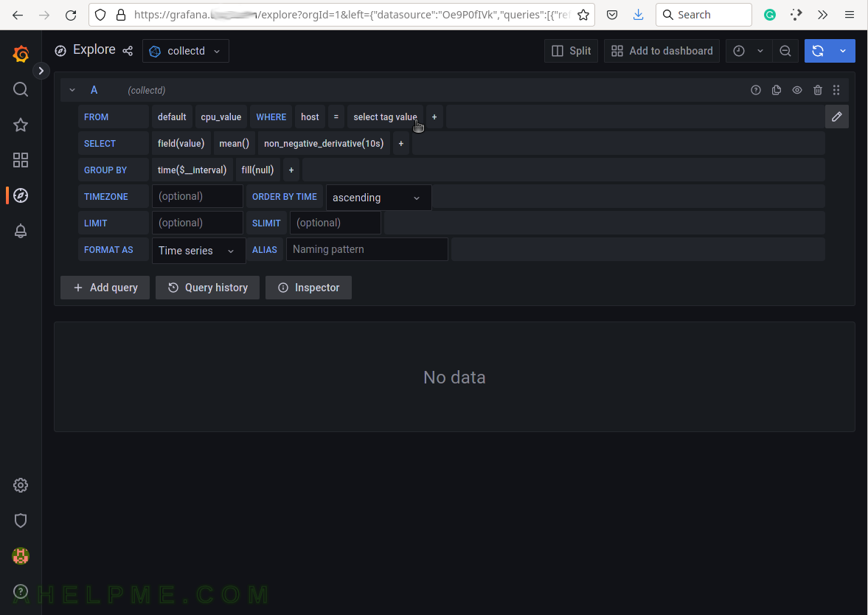Open the Dashboards sidebar icon

(x=21, y=160)
